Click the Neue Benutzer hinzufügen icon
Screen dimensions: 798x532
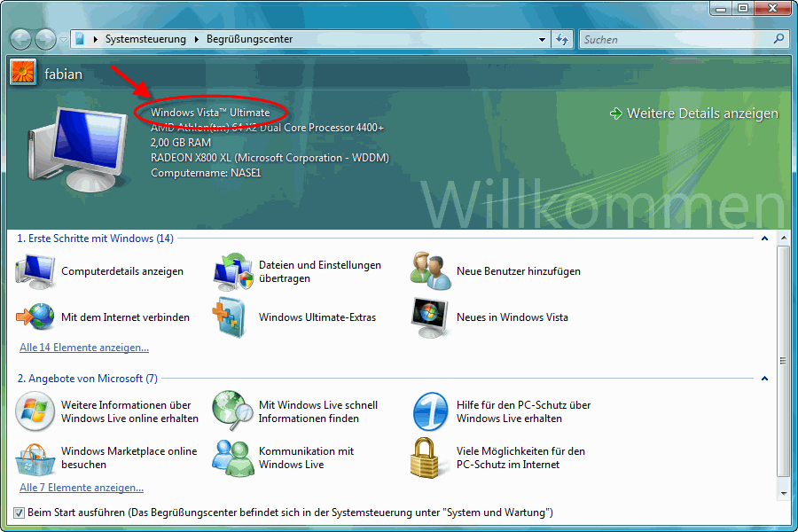click(x=430, y=271)
